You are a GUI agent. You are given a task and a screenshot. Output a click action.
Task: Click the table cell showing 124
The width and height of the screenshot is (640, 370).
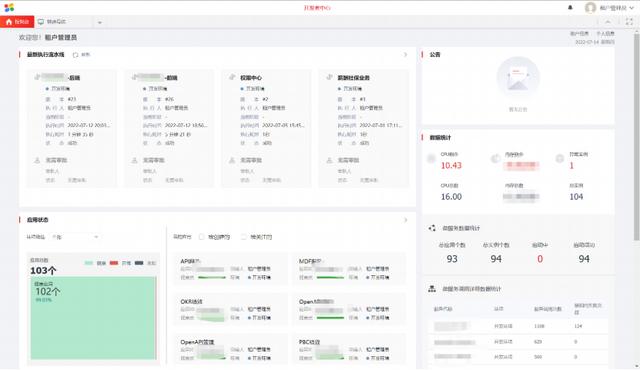click(578, 326)
